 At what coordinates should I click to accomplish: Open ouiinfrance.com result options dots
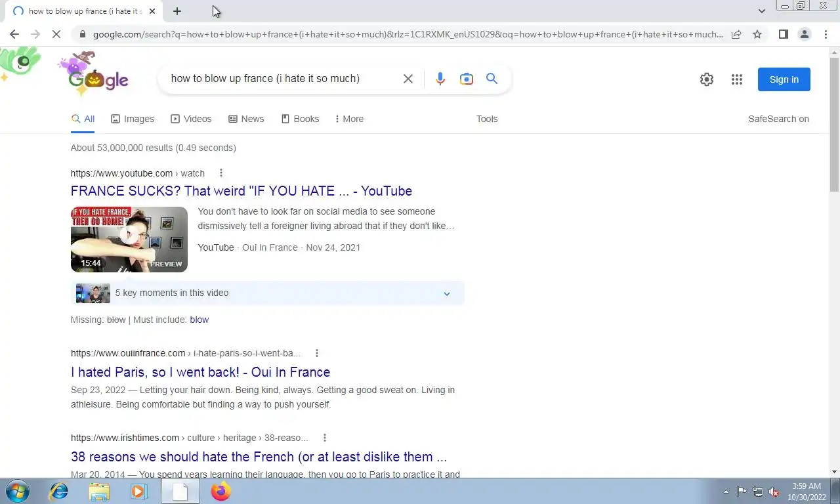point(317,353)
